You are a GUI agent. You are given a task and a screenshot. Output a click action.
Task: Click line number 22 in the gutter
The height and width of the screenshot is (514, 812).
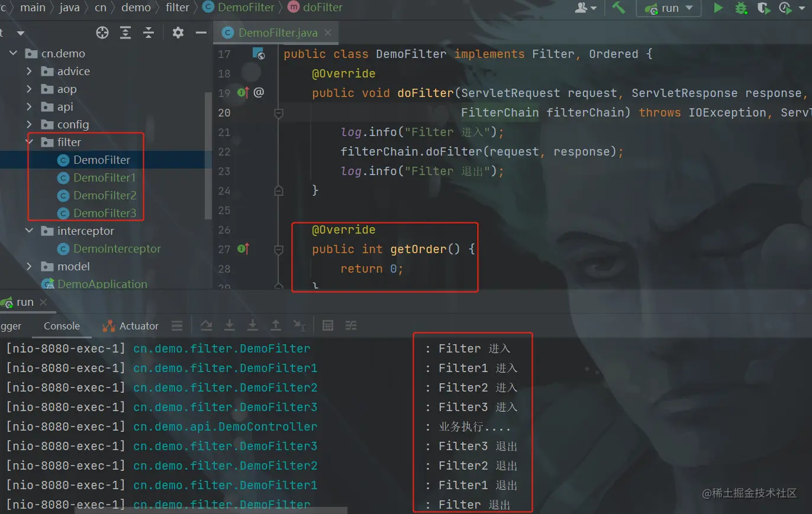click(224, 151)
